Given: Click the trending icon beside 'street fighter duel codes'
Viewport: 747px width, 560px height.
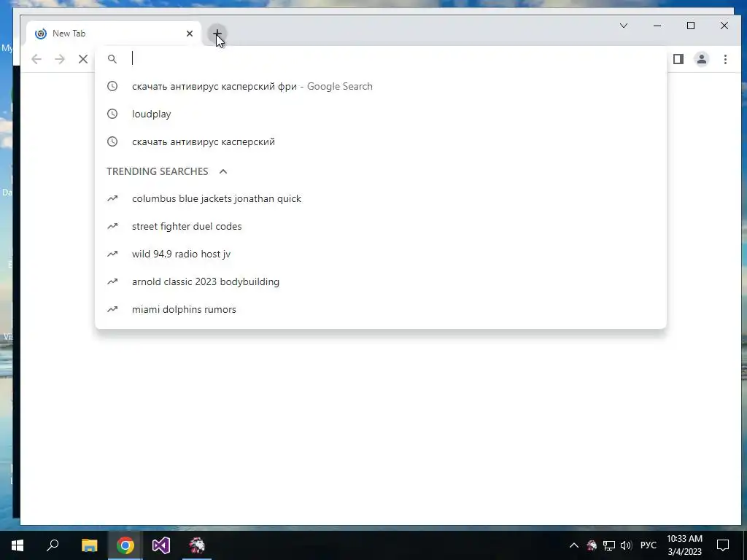Looking at the screenshot, I should pyautogui.click(x=112, y=226).
